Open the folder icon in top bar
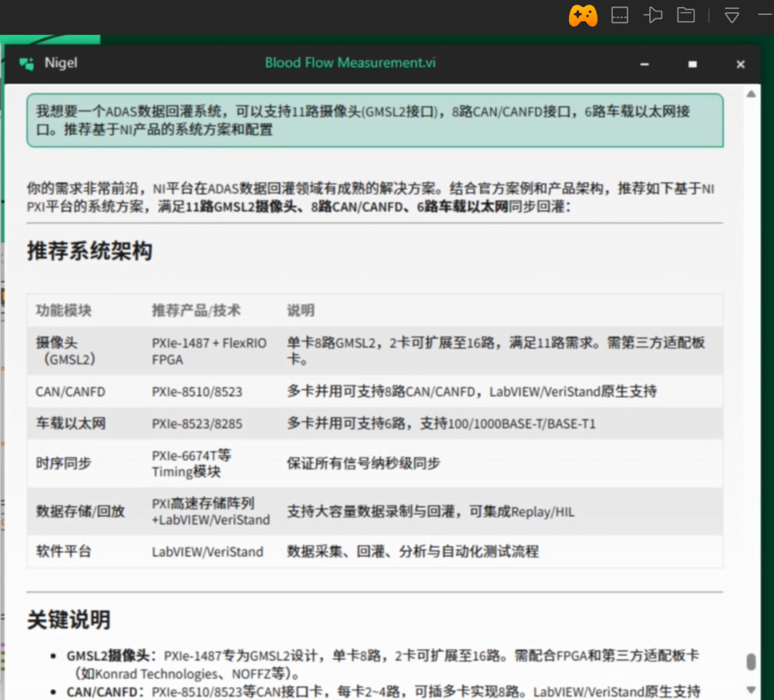 click(x=686, y=15)
